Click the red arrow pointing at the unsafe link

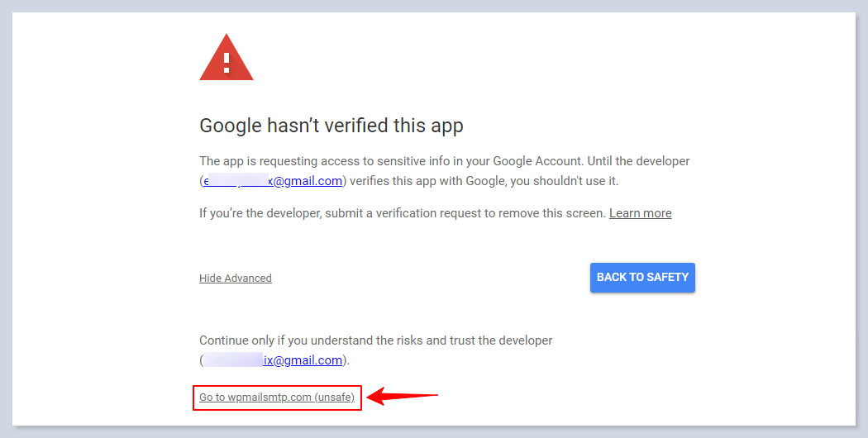coord(403,396)
